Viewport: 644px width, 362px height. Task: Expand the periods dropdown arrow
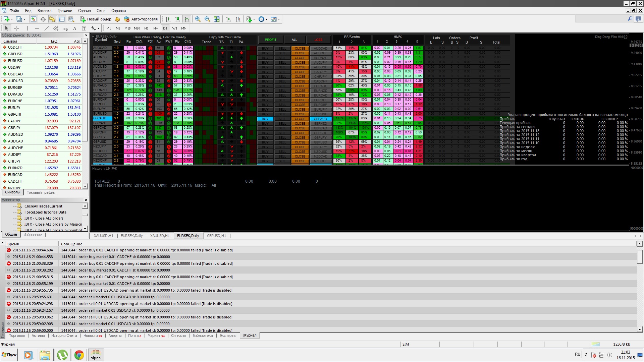[x=267, y=19]
